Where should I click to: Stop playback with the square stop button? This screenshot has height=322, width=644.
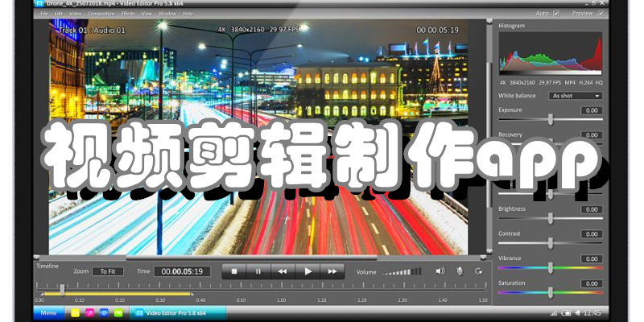[x=234, y=271]
